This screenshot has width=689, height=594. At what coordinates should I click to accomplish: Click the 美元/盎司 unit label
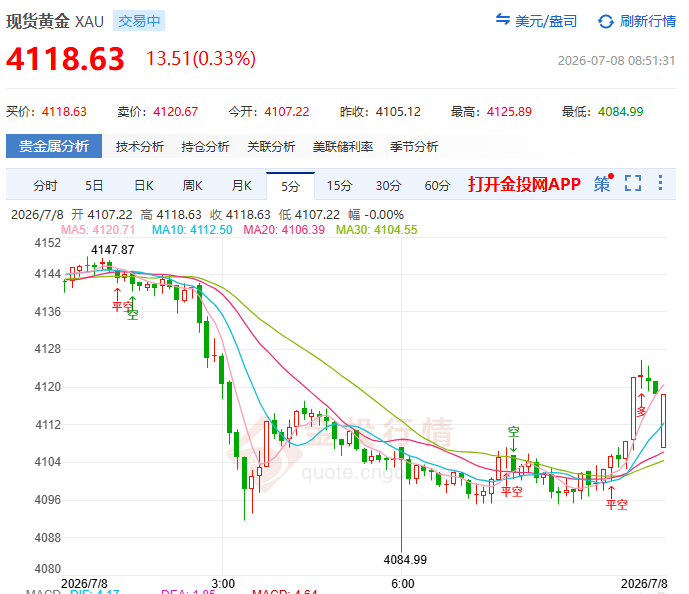click(546, 21)
